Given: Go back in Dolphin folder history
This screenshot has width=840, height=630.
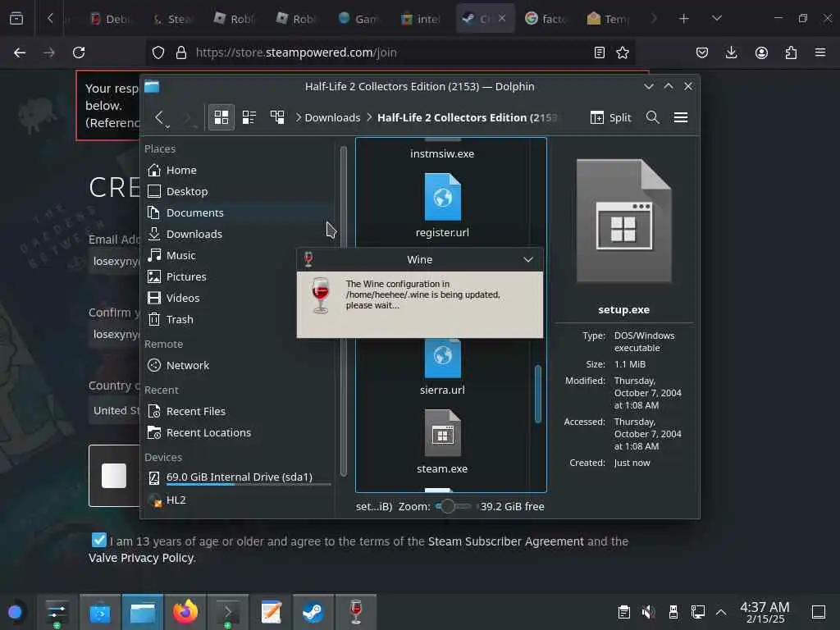Looking at the screenshot, I should click(x=159, y=117).
